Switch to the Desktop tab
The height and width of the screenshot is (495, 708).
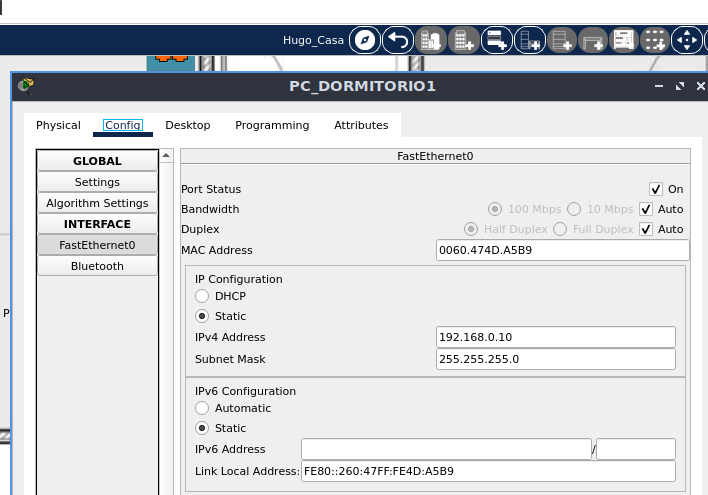pos(188,125)
